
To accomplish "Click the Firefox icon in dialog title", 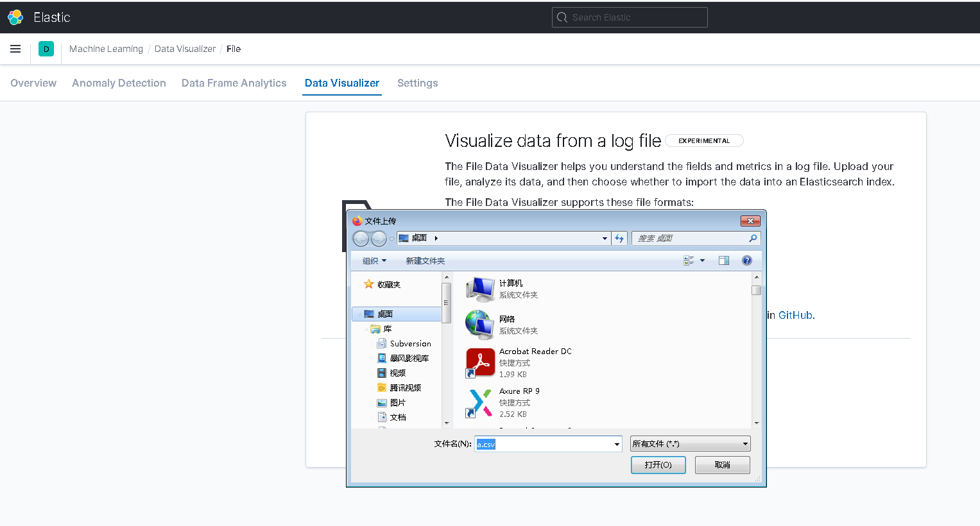I will pos(357,221).
